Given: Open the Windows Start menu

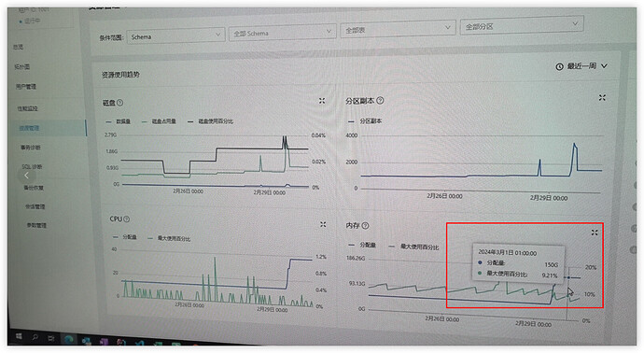Looking at the screenshot, I should tap(19, 337).
